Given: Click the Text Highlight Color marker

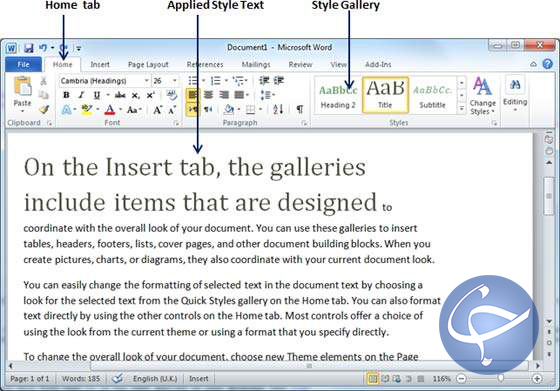Looking at the screenshot, I should click(x=86, y=110).
